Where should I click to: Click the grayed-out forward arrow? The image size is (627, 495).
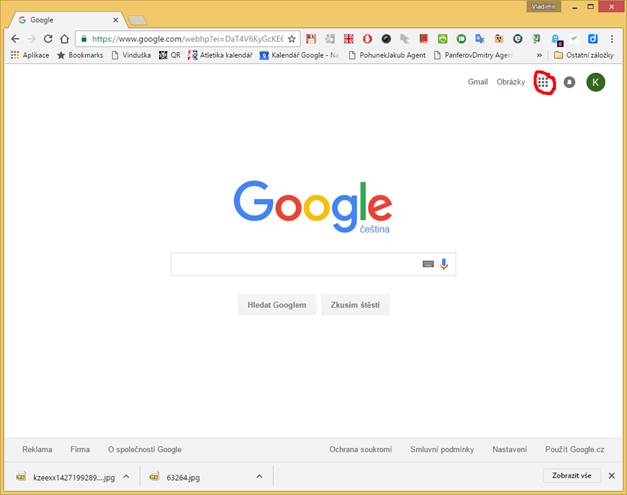point(32,39)
